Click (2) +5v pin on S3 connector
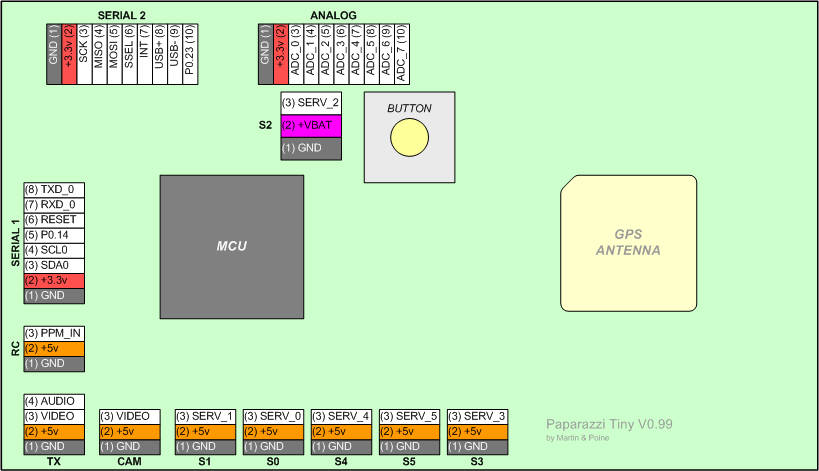The image size is (819, 471). point(477,431)
